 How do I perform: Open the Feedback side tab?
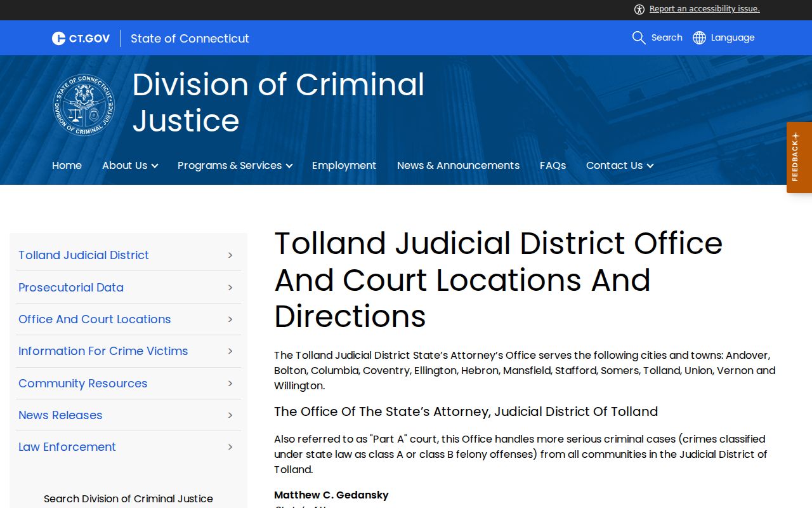coord(799,157)
